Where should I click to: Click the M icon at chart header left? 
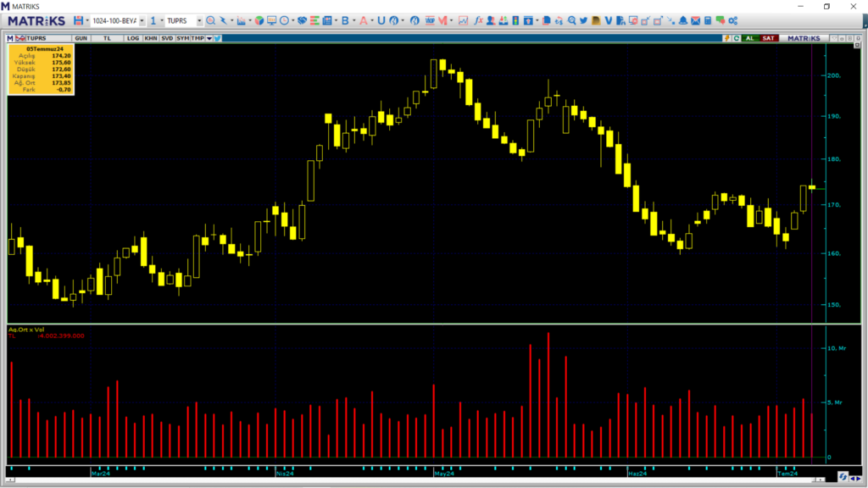[x=10, y=38]
